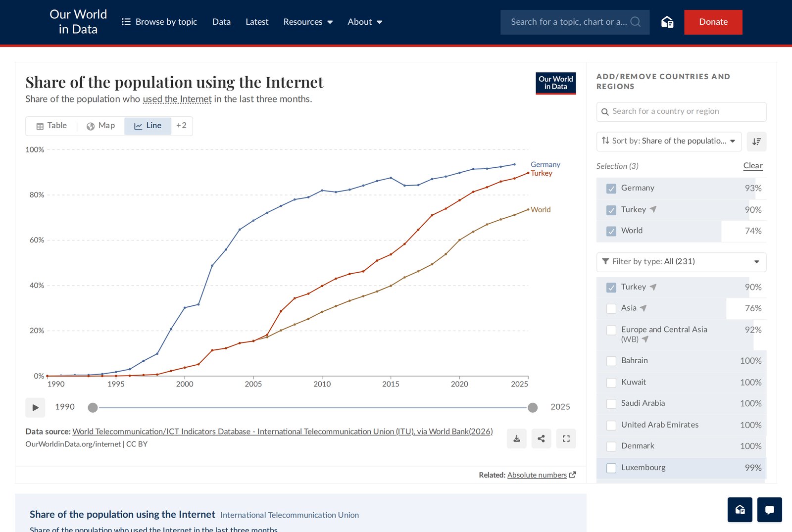Screen dimensions: 792x532
Task: Click the location arrow icon next to Asia
Action: click(x=643, y=308)
